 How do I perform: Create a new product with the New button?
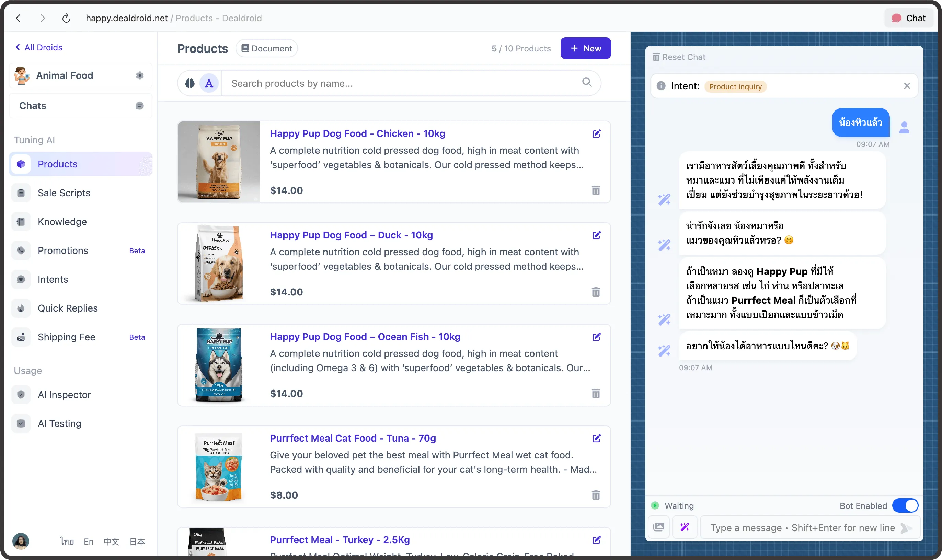click(585, 48)
